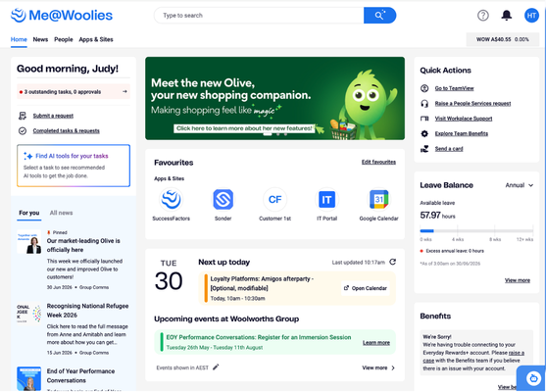Refresh the Next up today calendar
The image size is (546, 392).
point(392,262)
